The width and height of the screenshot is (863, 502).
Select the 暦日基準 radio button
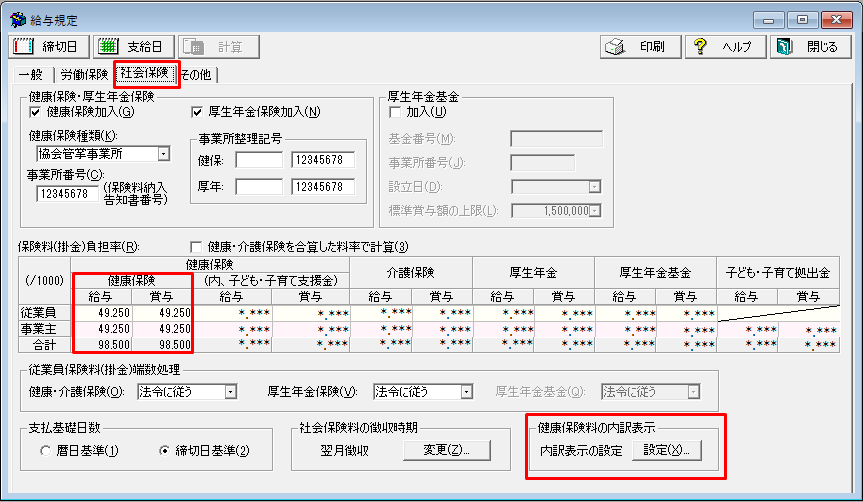[46, 451]
